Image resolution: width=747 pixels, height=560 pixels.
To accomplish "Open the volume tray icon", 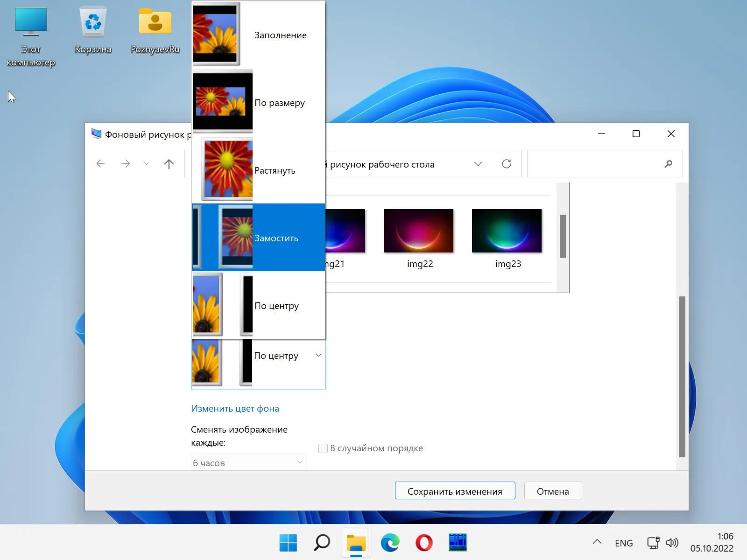I will (x=672, y=543).
